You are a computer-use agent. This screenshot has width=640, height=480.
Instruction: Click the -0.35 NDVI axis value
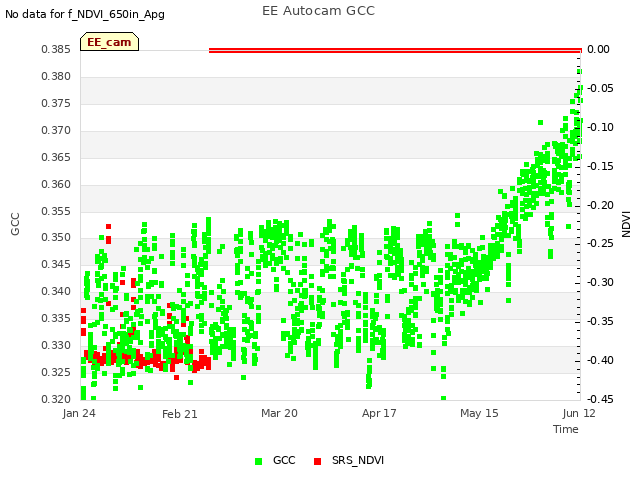click(x=600, y=321)
